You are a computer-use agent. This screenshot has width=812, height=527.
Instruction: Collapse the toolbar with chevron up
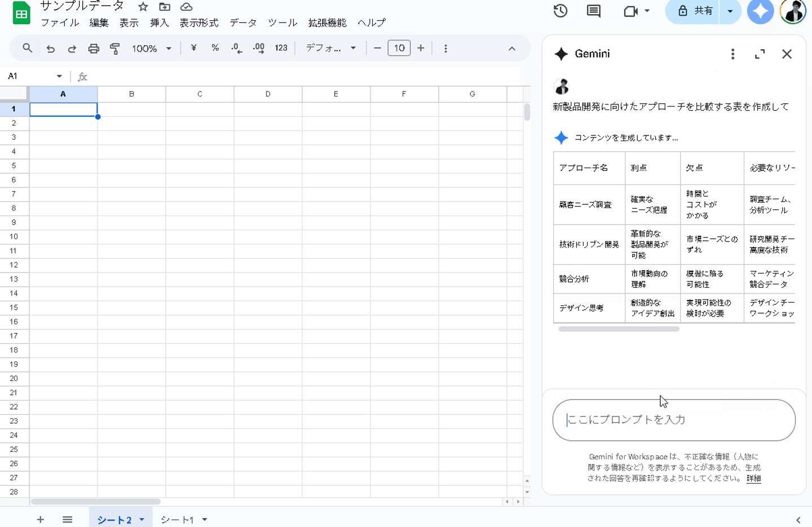click(x=511, y=49)
